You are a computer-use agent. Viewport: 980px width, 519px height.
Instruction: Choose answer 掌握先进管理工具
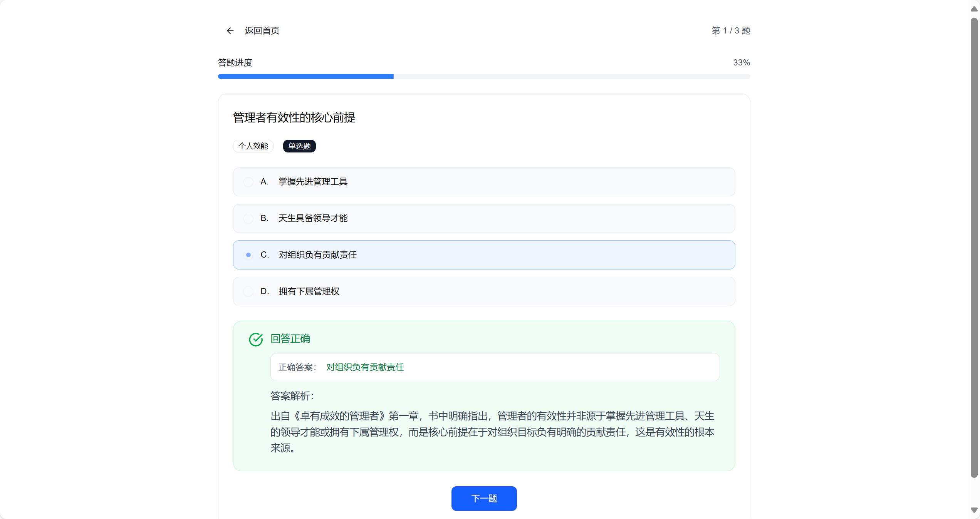pos(313,182)
